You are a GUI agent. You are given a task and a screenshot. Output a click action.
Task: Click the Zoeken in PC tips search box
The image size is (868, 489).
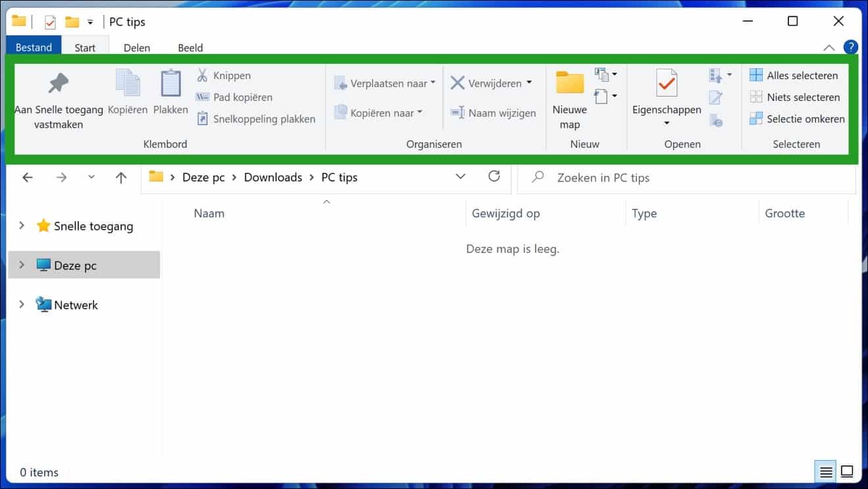point(658,178)
